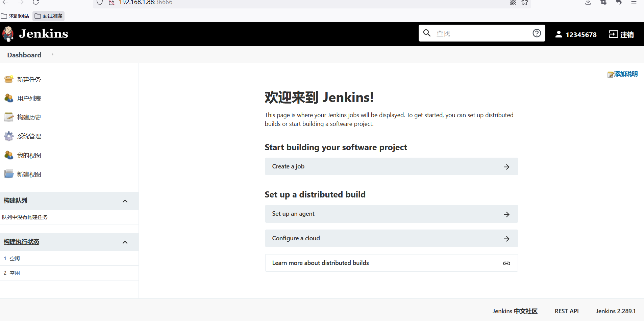Viewport: 644px width, 321px height.
Task: Click the insecure connection lock icon
Action: pyautogui.click(x=112, y=2)
